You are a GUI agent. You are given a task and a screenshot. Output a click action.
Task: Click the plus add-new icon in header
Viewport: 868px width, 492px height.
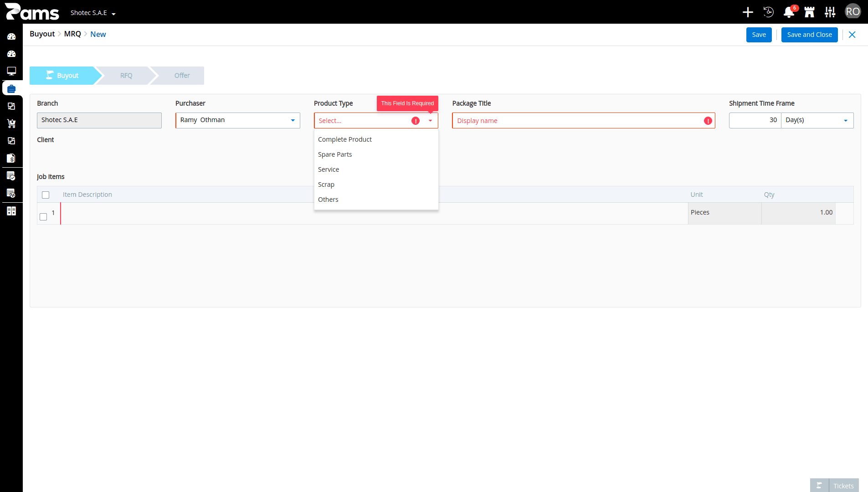(748, 12)
